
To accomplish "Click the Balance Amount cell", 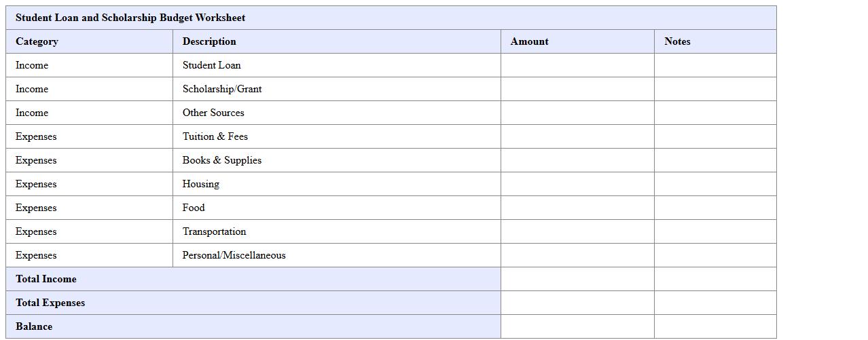I will click(577, 326).
